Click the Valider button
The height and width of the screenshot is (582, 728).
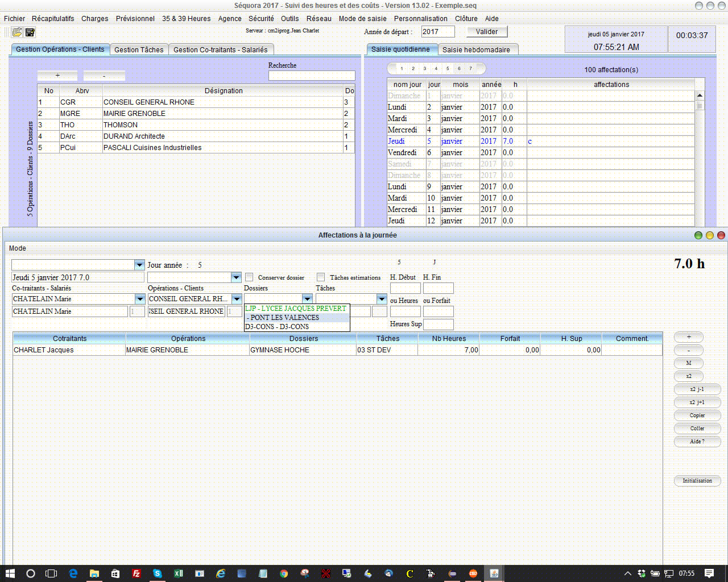[x=486, y=32]
